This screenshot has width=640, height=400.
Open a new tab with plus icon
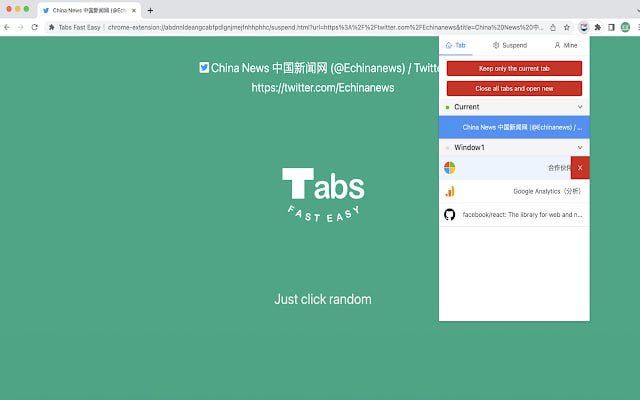pyautogui.click(x=150, y=10)
